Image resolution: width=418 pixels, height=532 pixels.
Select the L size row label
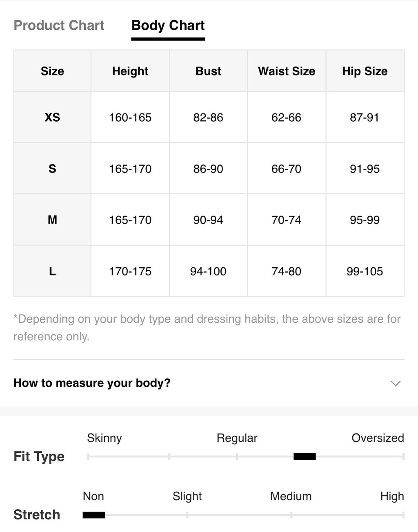(x=52, y=271)
